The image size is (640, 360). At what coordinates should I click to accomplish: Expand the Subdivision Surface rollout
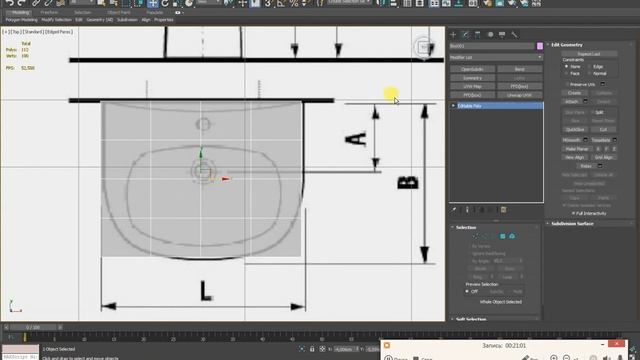pos(572,224)
